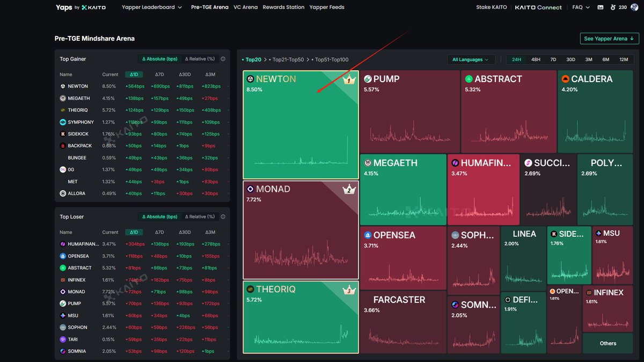644x362 pixels.
Task: Open the VC Arena tab
Action: (x=246, y=8)
